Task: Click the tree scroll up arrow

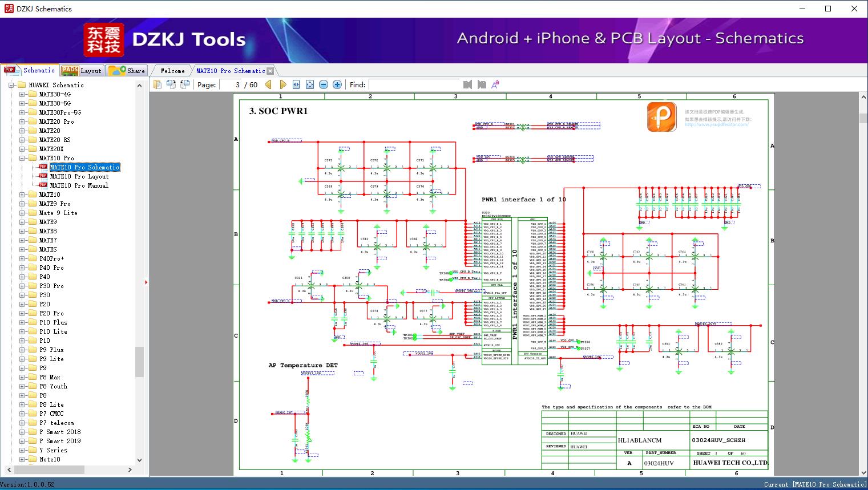Action: point(139,86)
